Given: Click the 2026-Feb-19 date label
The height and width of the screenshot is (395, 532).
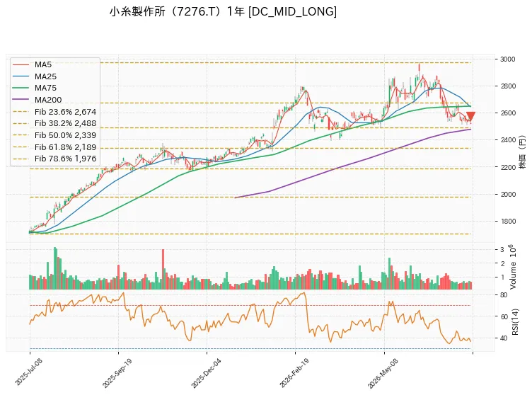Looking at the screenshot, I should pos(294,372).
